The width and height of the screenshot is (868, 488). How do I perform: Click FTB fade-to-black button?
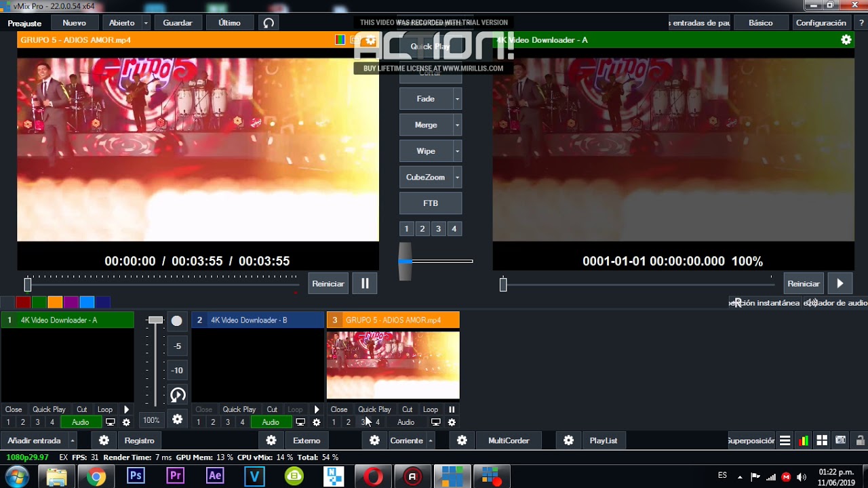(x=431, y=203)
